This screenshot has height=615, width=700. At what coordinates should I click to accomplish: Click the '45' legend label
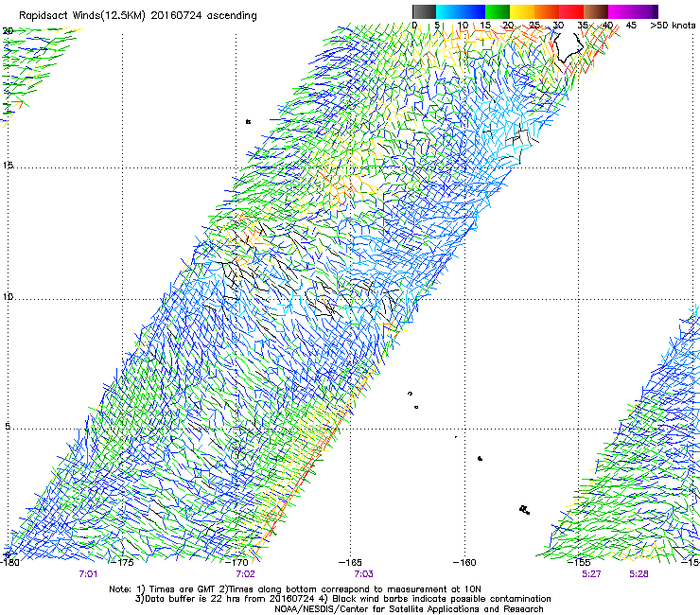coord(631,26)
